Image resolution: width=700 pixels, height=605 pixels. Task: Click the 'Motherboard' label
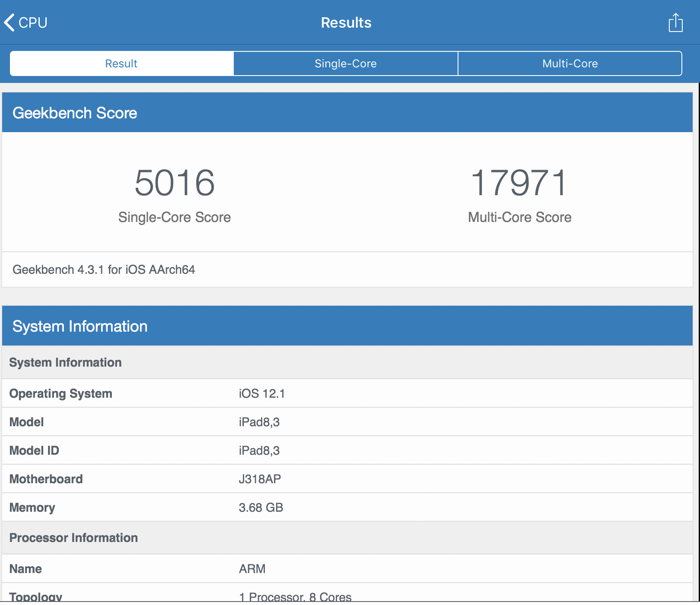tap(46, 479)
